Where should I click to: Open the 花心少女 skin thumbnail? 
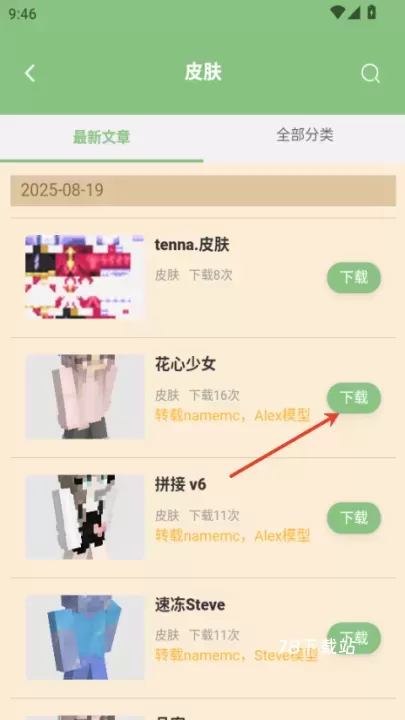coord(84,397)
